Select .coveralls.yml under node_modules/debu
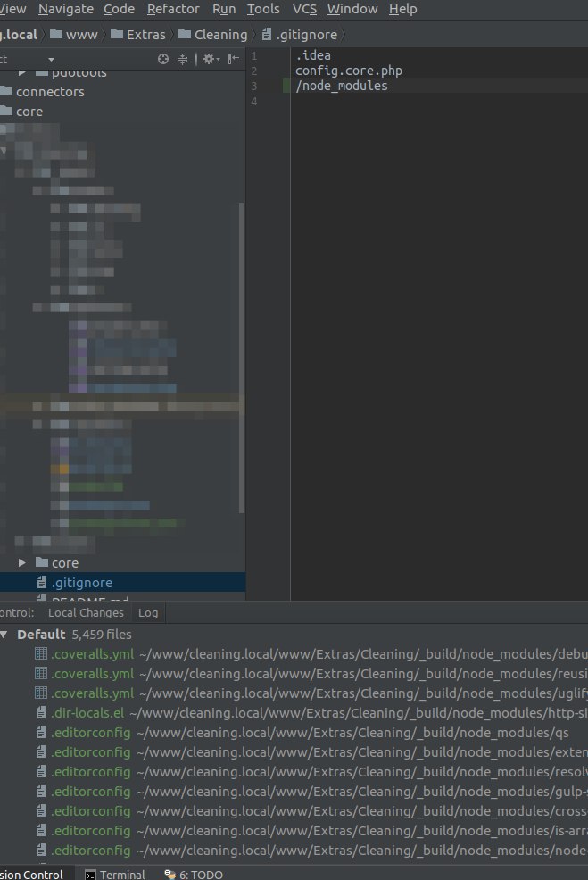The width and height of the screenshot is (588, 880). point(92,654)
